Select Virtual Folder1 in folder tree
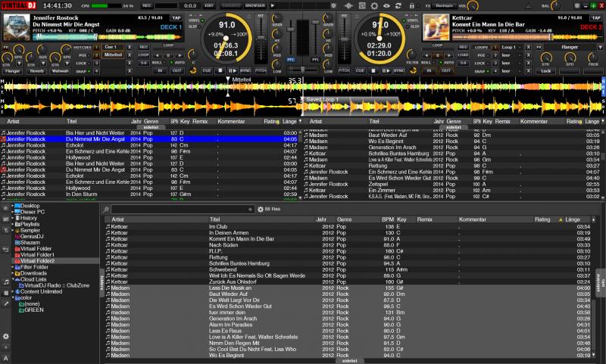The width and height of the screenshot is (606, 364). pyautogui.click(x=37, y=255)
